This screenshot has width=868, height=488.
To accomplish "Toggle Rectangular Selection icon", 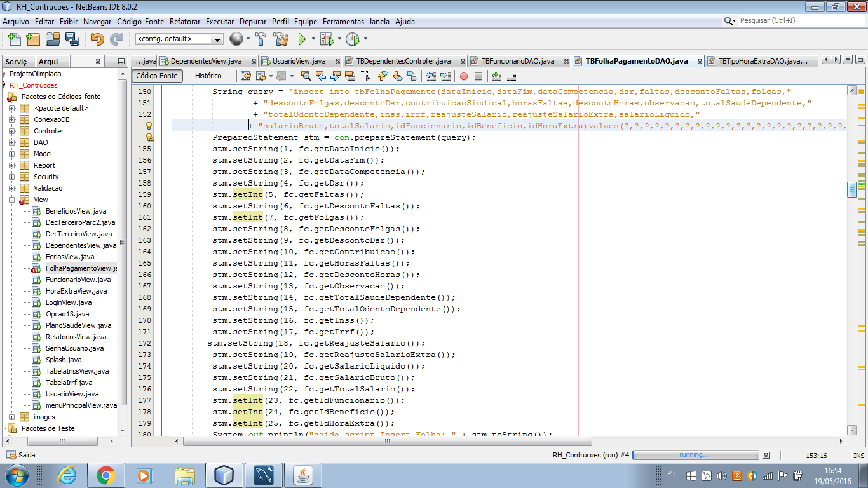I will 364,76.
